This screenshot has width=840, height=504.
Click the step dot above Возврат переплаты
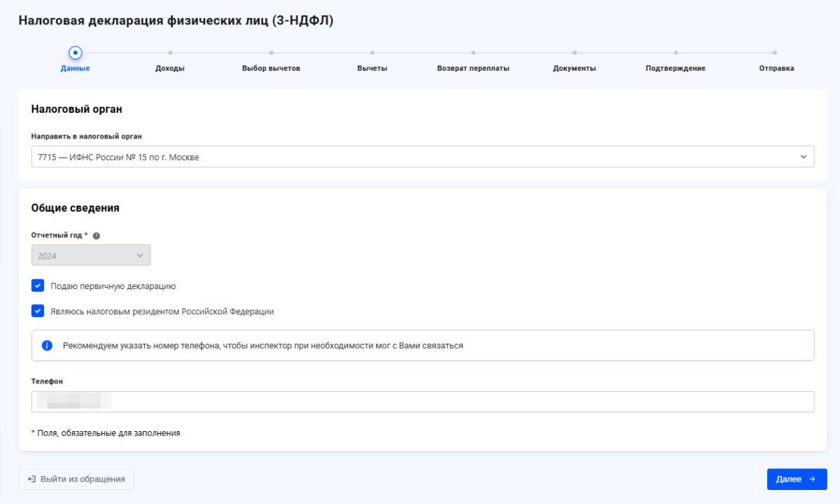473,52
